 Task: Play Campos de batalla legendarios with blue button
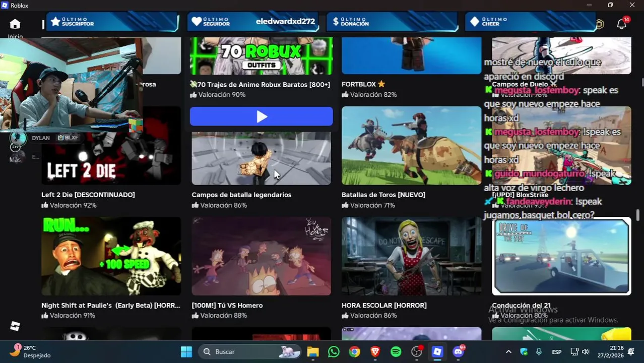point(261,116)
